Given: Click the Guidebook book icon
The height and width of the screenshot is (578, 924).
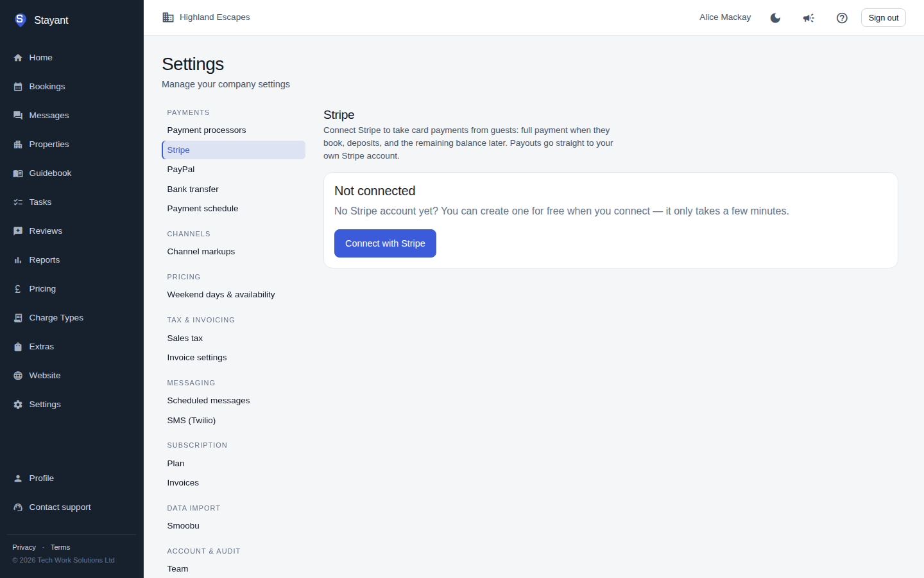Looking at the screenshot, I should coord(18,173).
